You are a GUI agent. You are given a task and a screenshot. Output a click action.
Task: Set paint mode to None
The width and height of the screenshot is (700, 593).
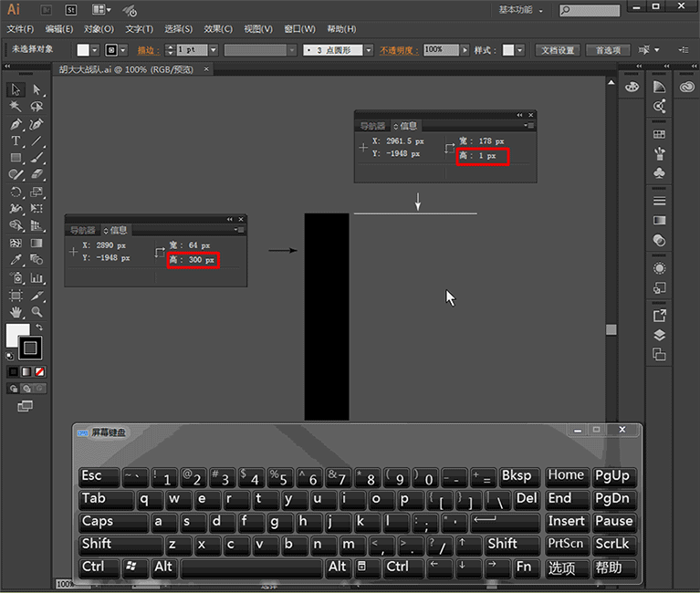[39, 371]
